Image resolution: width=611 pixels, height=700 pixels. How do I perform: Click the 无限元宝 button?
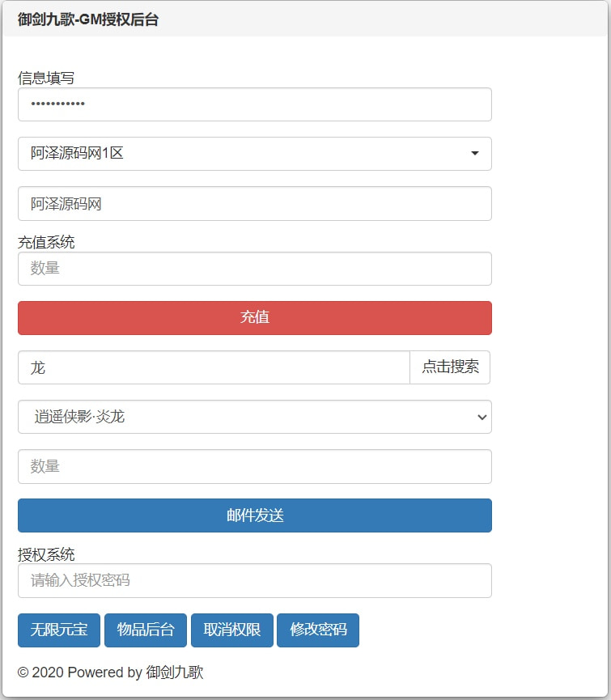pos(59,630)
